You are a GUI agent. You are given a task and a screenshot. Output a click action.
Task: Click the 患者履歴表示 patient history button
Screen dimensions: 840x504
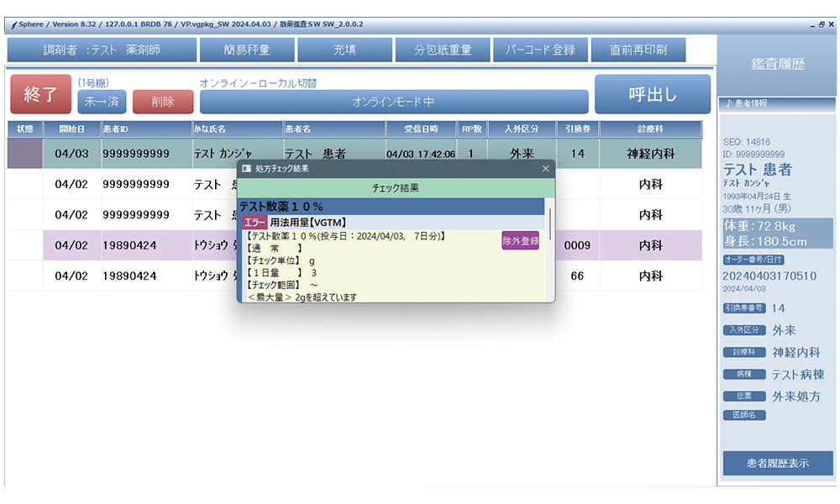[778, 464]
